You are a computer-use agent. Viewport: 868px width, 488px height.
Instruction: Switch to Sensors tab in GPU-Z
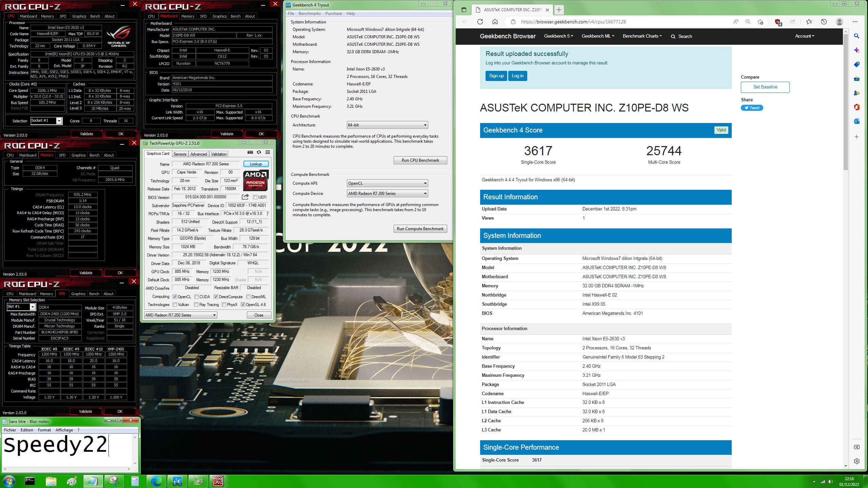tap(180, 154)
